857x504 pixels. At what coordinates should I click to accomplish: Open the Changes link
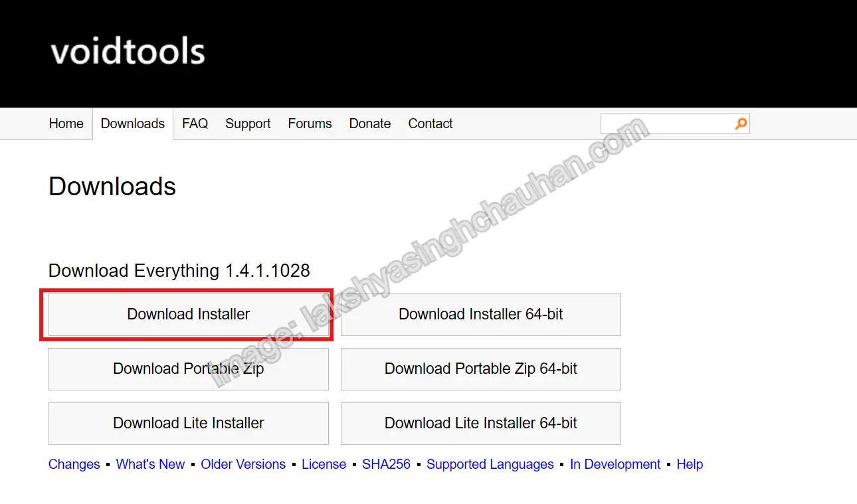pyautogui.click(x=74, y=464)
